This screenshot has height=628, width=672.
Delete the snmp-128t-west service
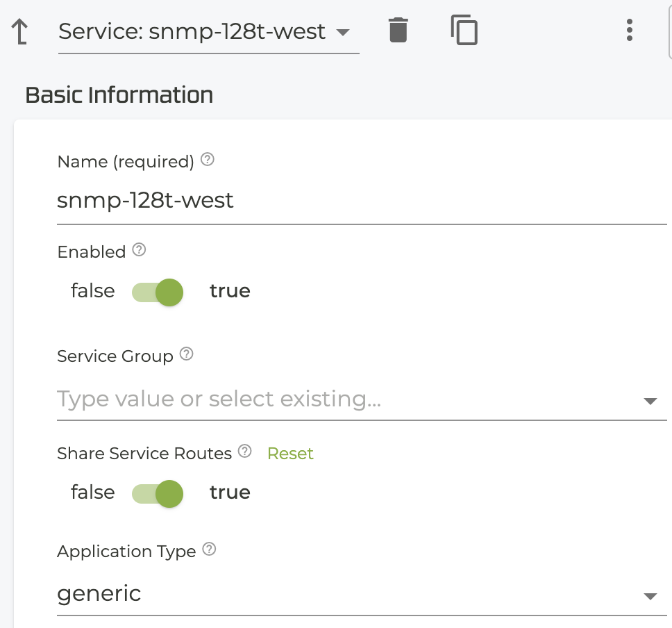pos(398,31)
